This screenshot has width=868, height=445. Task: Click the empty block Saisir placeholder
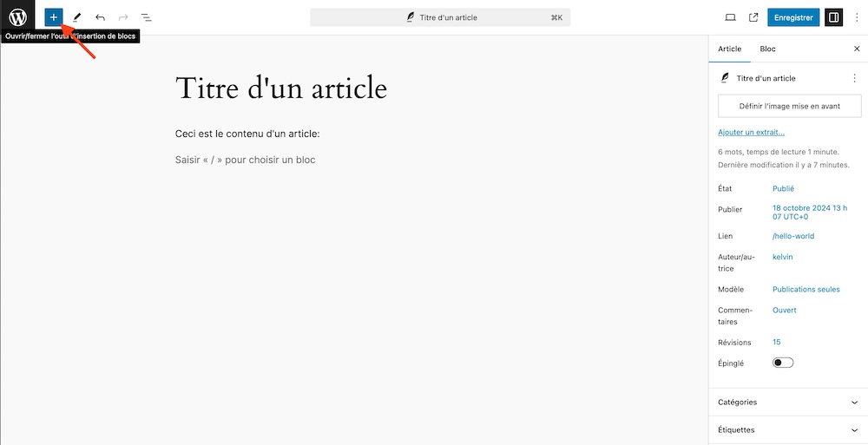(246, 160)
